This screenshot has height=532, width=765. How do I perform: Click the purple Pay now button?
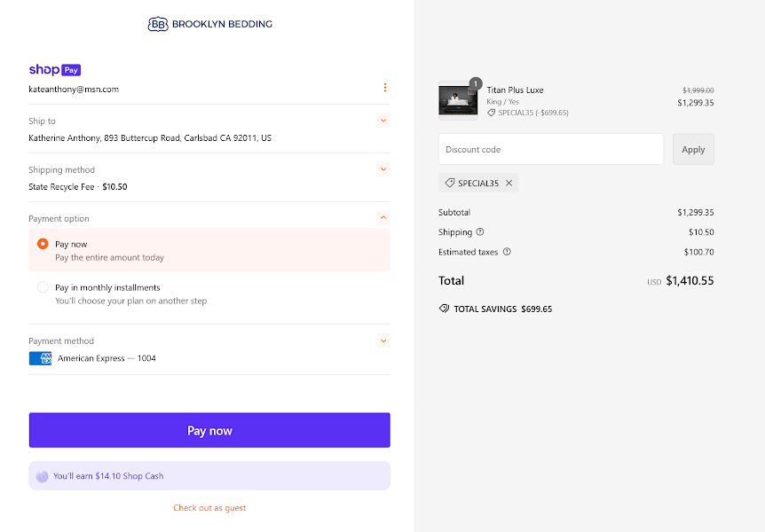209,430
